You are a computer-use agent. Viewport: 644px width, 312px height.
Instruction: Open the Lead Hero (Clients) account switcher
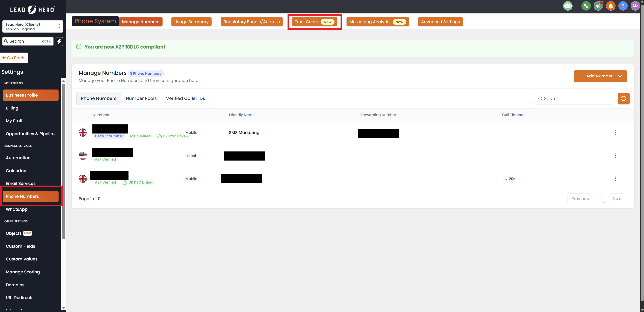coord(33,27)
